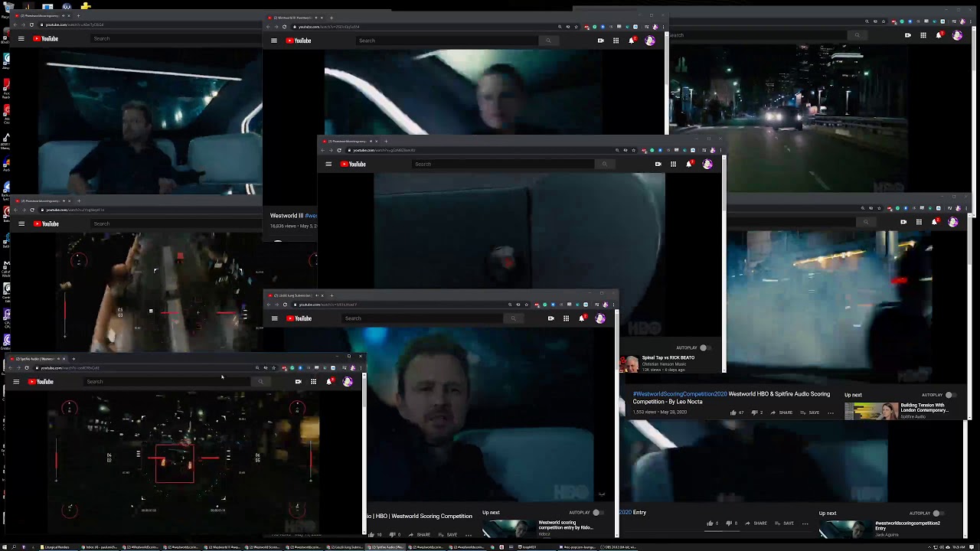Open Building Tension With London Contemporary video

tap(924, 408)
